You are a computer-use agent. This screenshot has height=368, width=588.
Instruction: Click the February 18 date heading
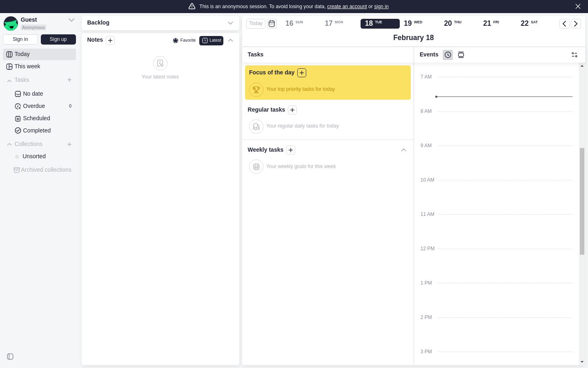coord(414,38)
